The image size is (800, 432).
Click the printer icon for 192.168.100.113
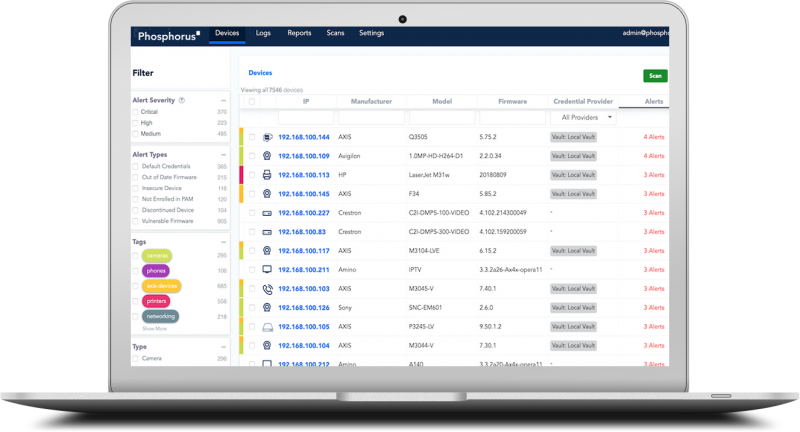coord(267,175)
